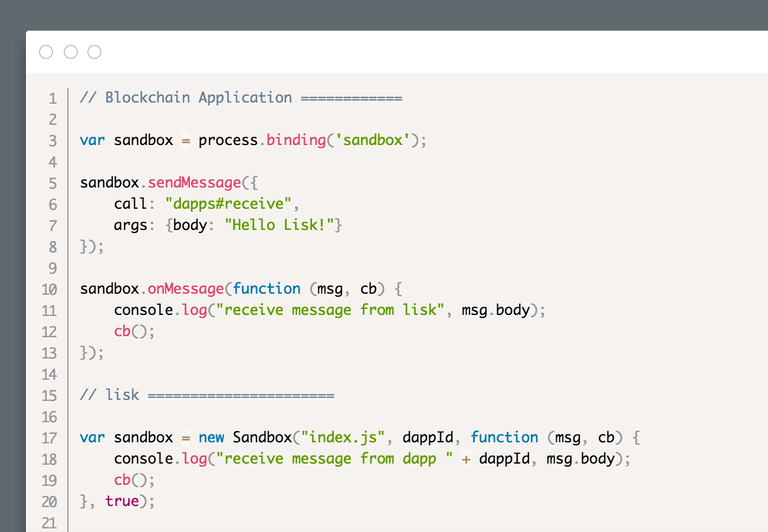Click the "args" key on line 7
768x532 pixels.
(x=130, y=226)
